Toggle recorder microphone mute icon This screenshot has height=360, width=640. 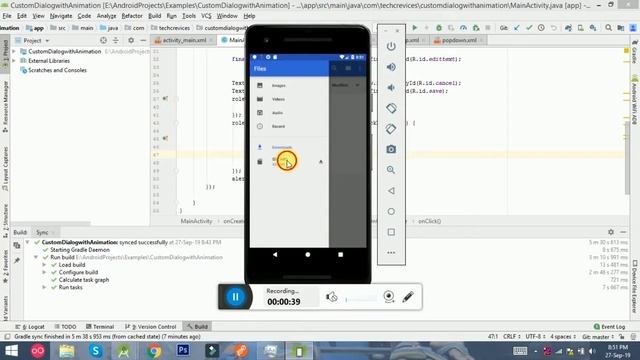331,297
